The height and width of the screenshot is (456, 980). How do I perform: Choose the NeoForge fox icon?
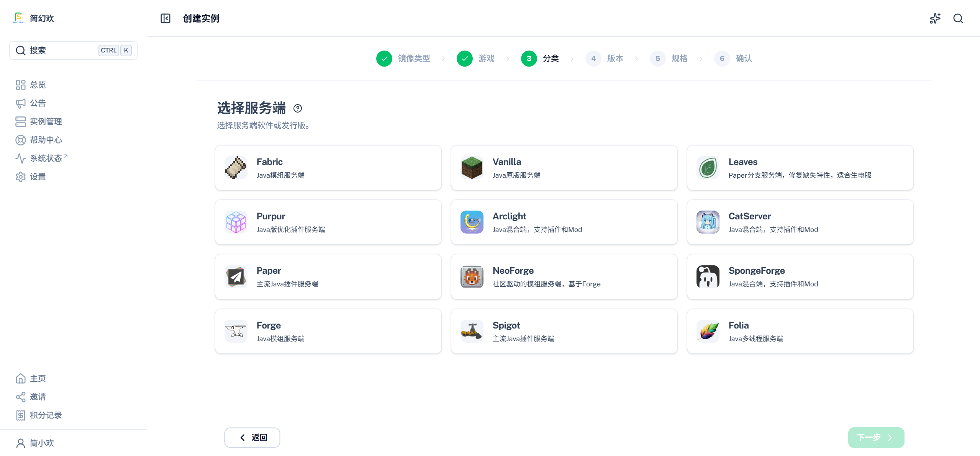click(472, 276)
